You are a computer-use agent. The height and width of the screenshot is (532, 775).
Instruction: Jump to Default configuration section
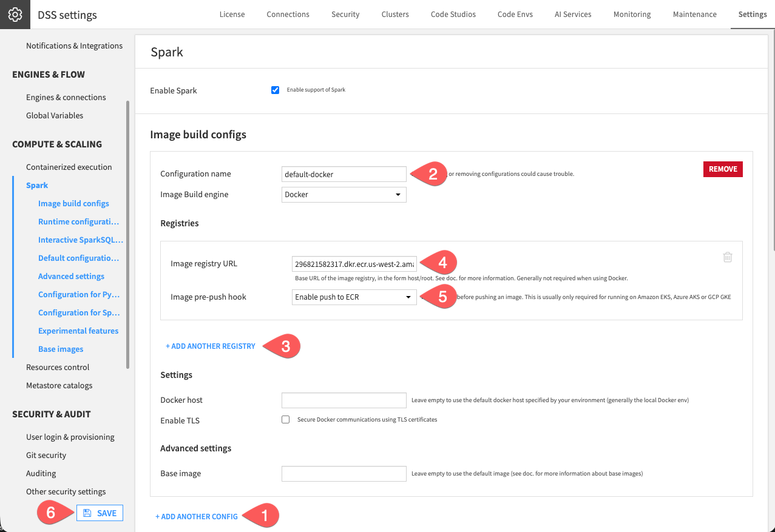79,258
